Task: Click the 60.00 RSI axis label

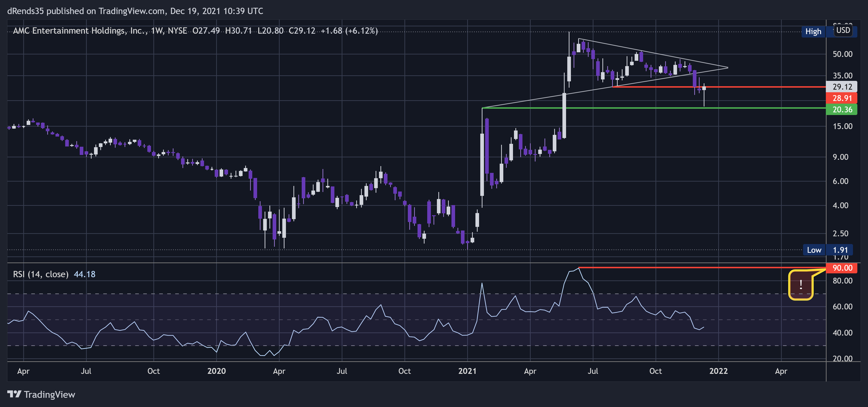Action: 842,306
